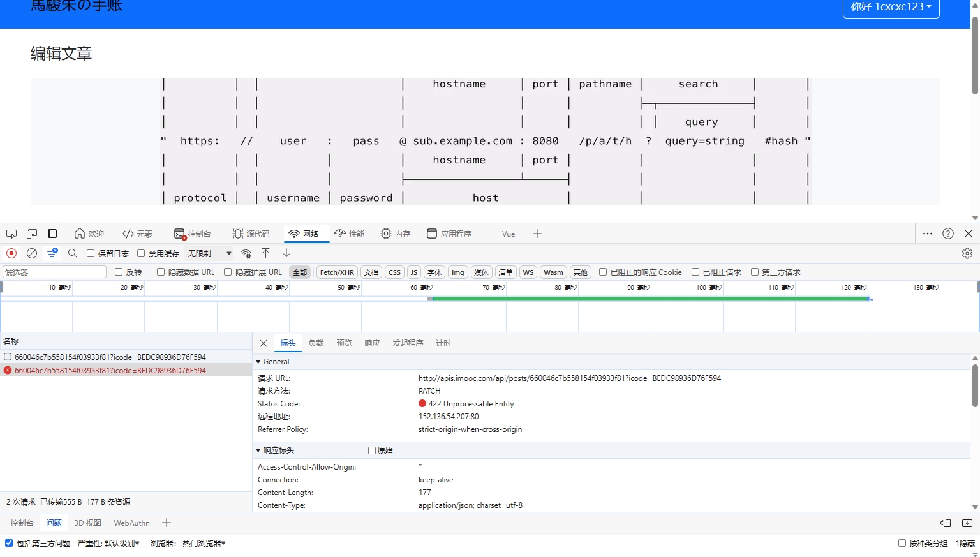The height and width of the screenshot is (557, 980).
Task: Filter requests by 字体
Action: pos(434,272)
